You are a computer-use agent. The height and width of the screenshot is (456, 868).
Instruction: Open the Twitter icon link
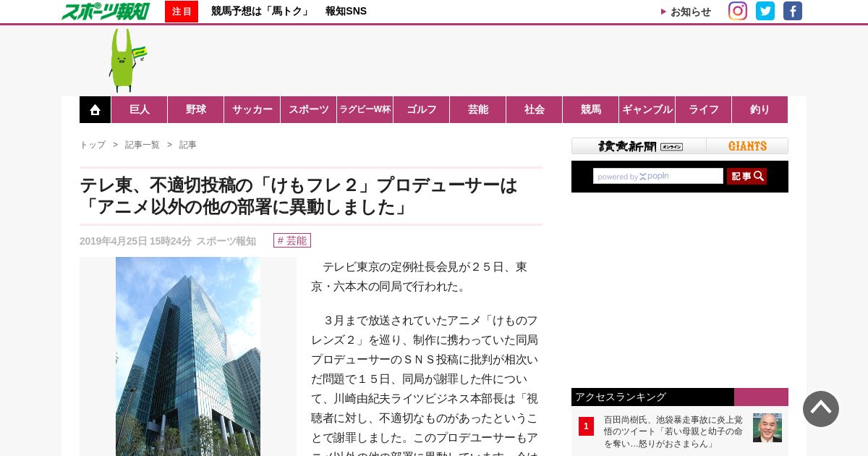765,11
